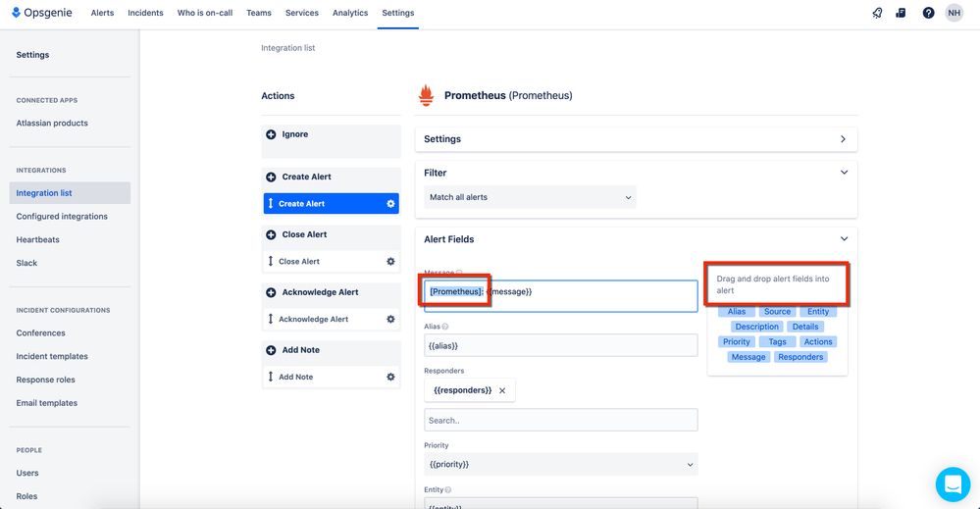This screenshot has height=509, width=980.
Task: Click the Prometheus flame logo
Action: pos(427,95)
